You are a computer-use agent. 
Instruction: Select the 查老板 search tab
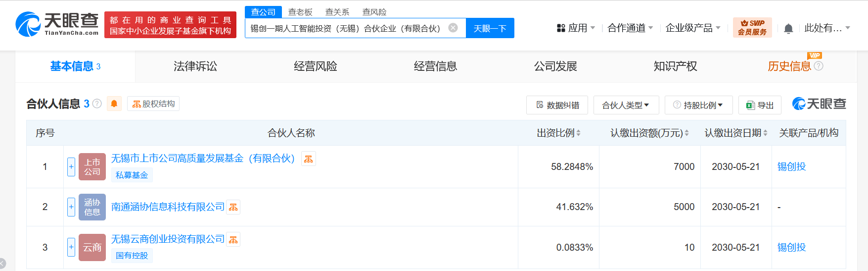(x=300, y=12)
